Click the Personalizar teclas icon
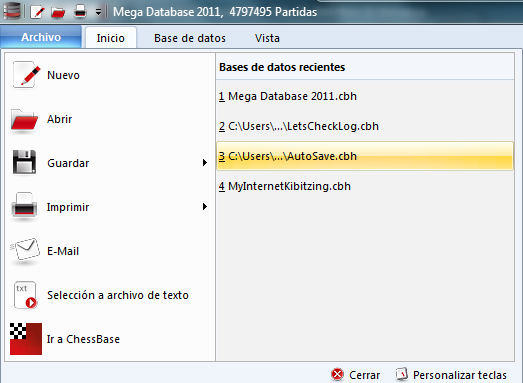The height and width of the screenshot is (383, 523). 402,374
